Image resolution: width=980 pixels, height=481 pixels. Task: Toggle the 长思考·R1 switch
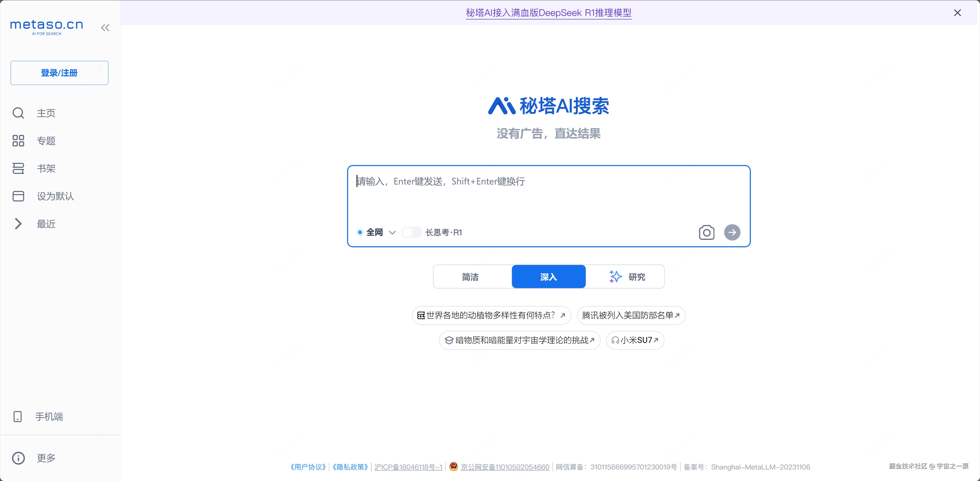(412, 232)
